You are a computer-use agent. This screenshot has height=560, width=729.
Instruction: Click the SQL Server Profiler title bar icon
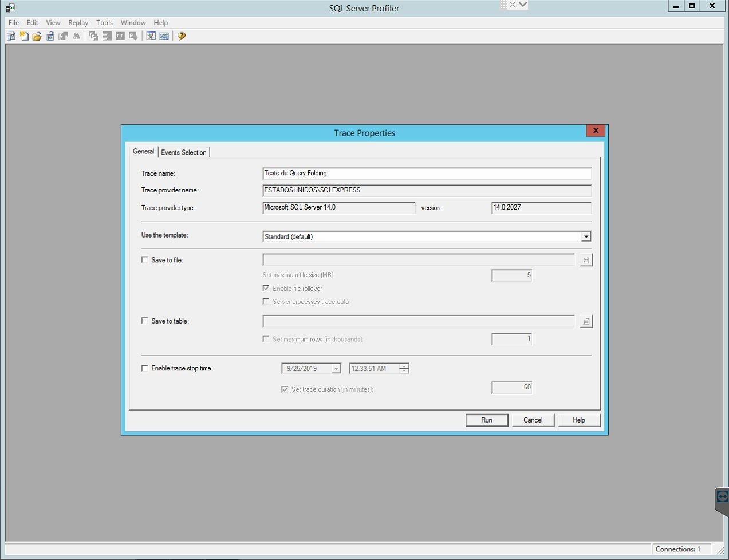pyautogui.click(x=10, y=8)
